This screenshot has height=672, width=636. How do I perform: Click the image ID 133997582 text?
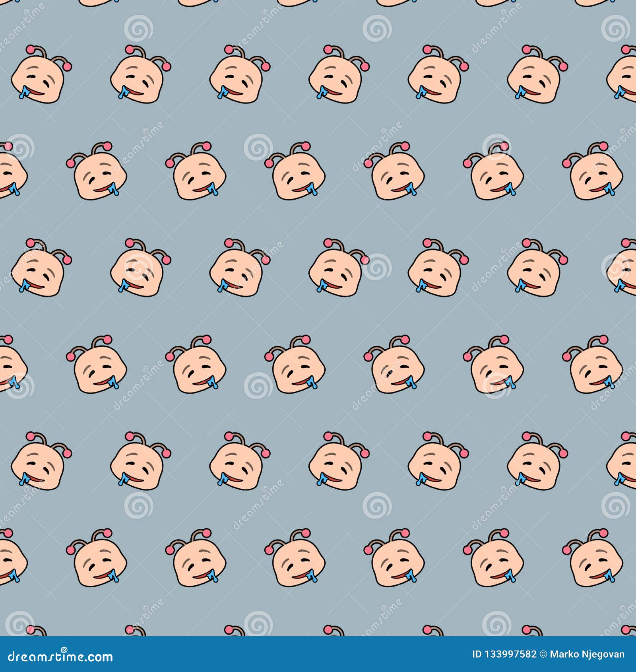point(504,655)
